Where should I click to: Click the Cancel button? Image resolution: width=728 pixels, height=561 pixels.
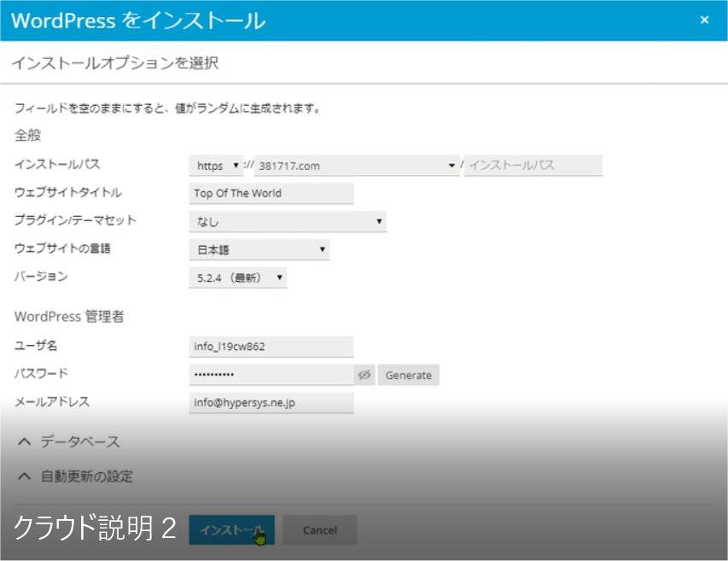coord(320,530)
